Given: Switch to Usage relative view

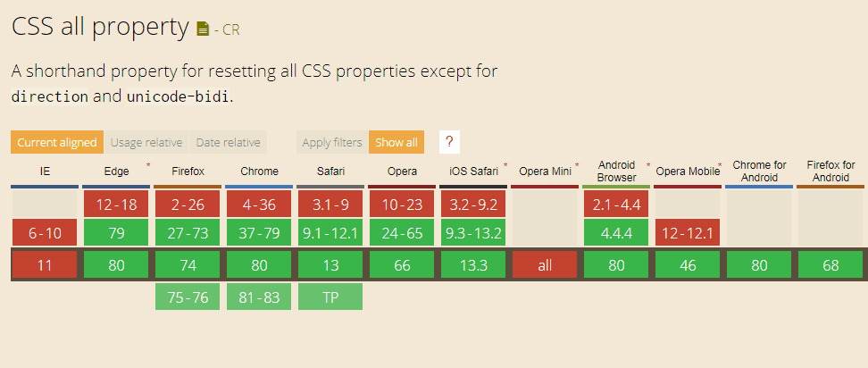Looking at the screenshot, I should [x=146, y=142].
